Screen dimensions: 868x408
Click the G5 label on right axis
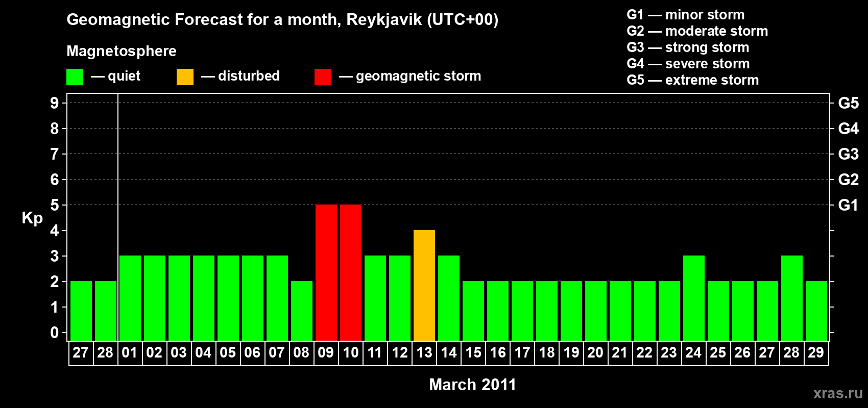coord(848,103)
